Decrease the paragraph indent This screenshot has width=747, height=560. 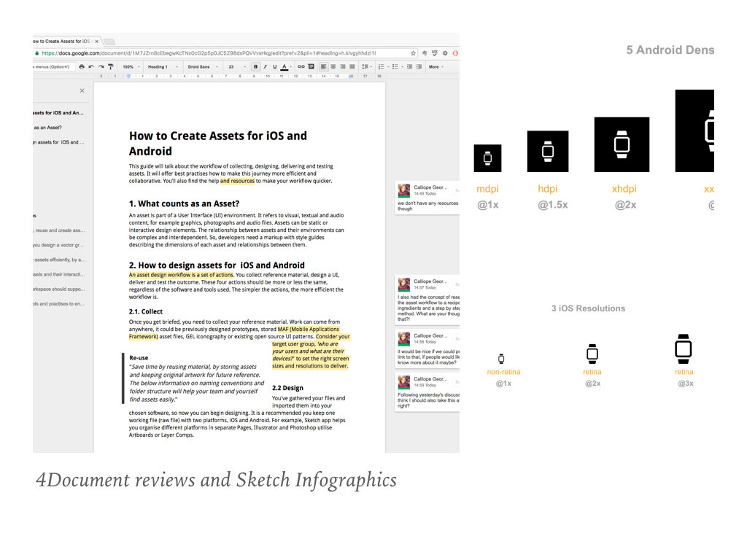coord(409,66)
